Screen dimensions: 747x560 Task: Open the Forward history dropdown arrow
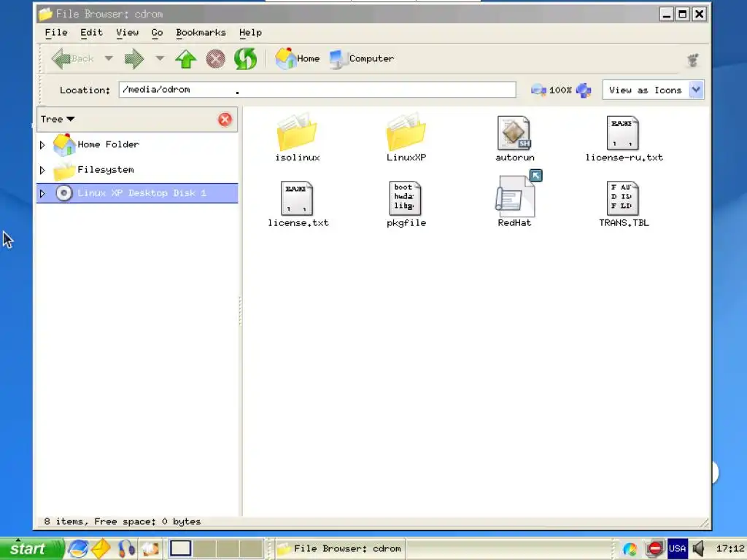tap(160, 58)
